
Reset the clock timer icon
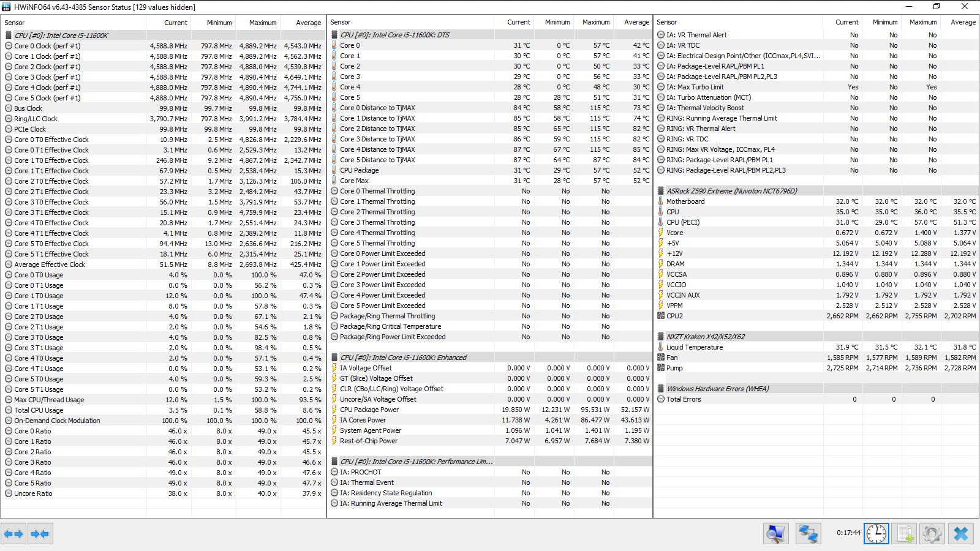click(x=876, y=534)
